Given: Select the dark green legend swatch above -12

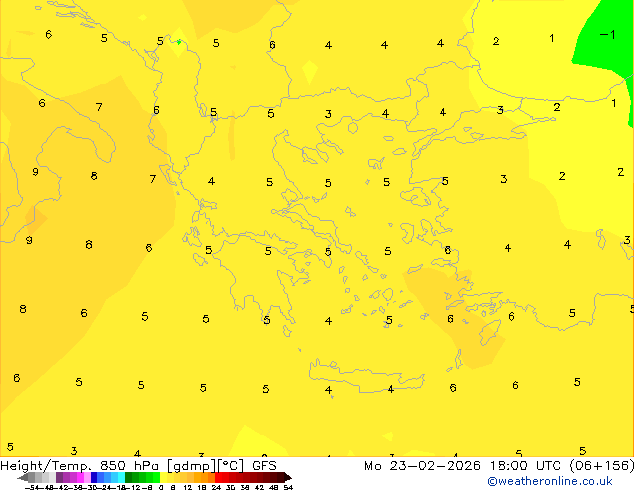Looking at the screenshot, I should 129,477.
